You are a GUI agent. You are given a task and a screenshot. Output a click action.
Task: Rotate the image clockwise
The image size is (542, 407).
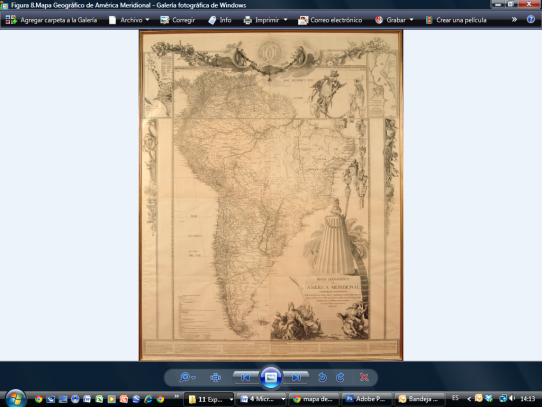point(340,377)
